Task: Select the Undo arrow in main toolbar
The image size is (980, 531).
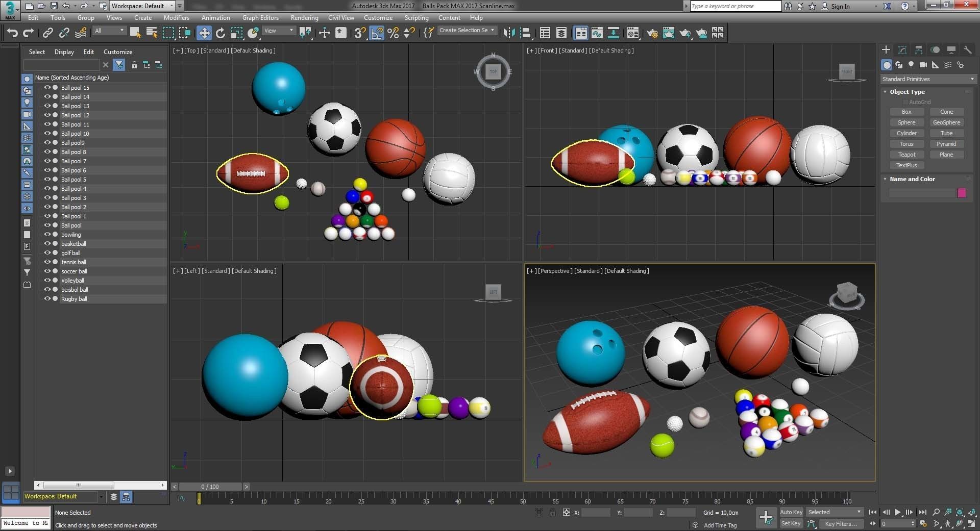Action: point(12,33)
